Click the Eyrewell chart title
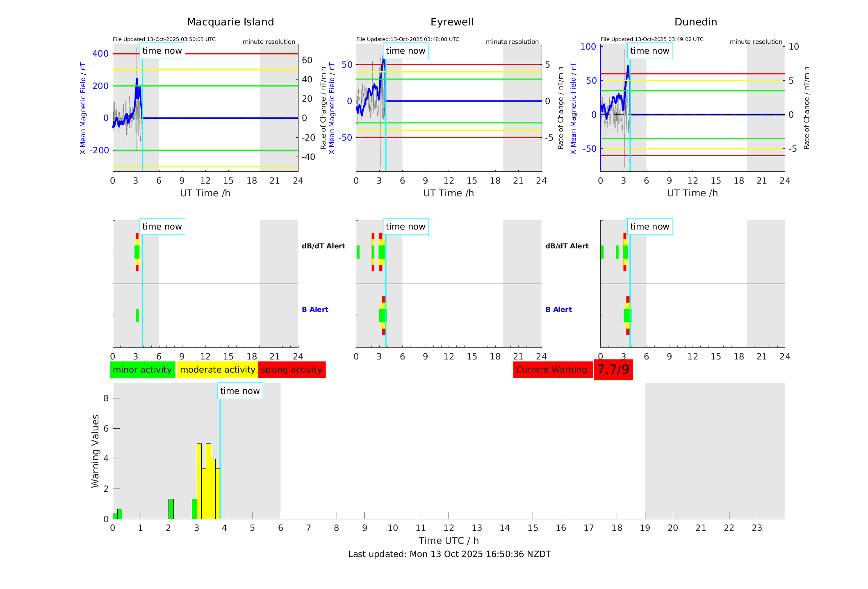 point(452,22)
